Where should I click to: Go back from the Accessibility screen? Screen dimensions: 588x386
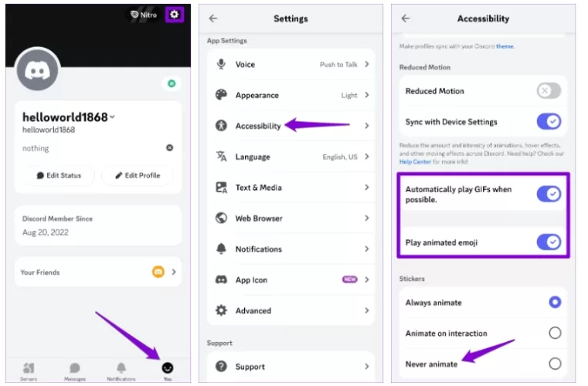[406, 19]
